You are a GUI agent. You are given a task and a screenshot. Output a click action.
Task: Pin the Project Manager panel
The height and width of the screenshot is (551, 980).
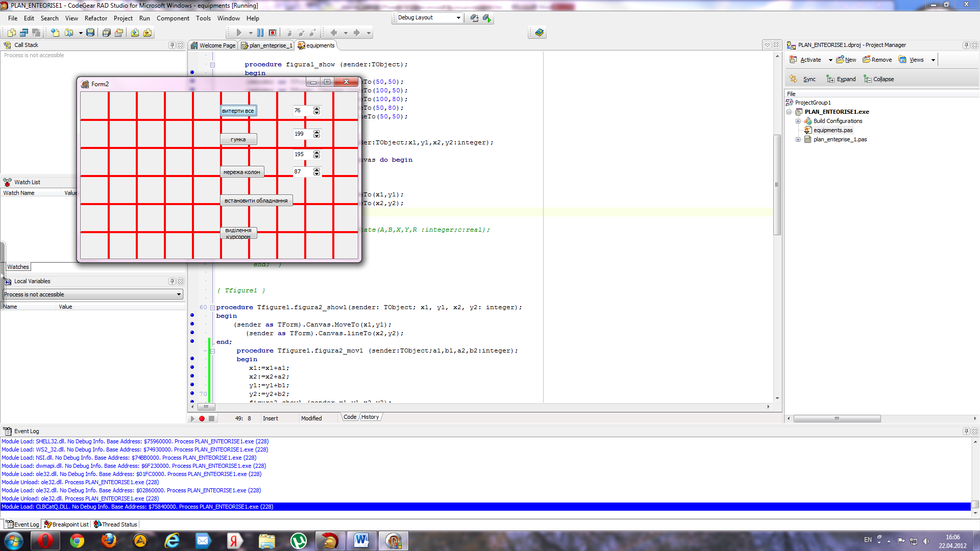[966, 45]
